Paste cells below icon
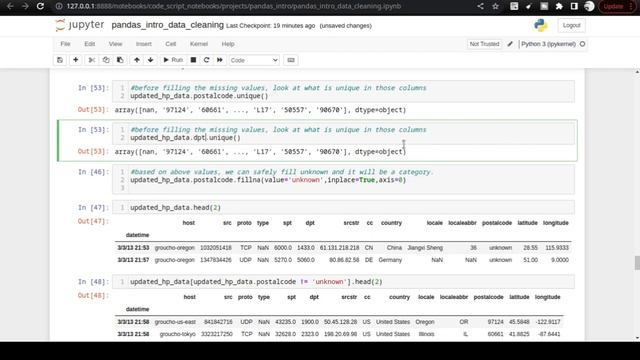 coord(120,60)
